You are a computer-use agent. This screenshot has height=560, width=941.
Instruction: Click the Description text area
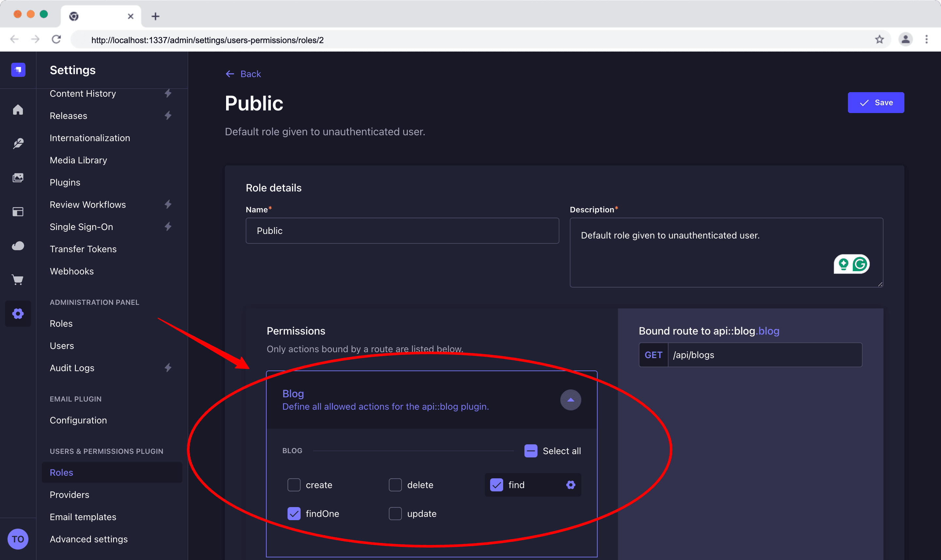click(726, 253)
